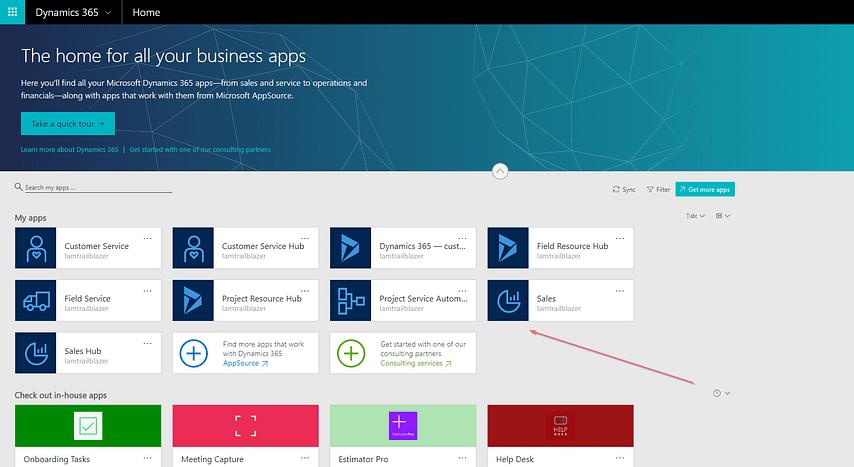The image size is (854, 467).
Task: Open the Filter option
Action: [658, 189]
